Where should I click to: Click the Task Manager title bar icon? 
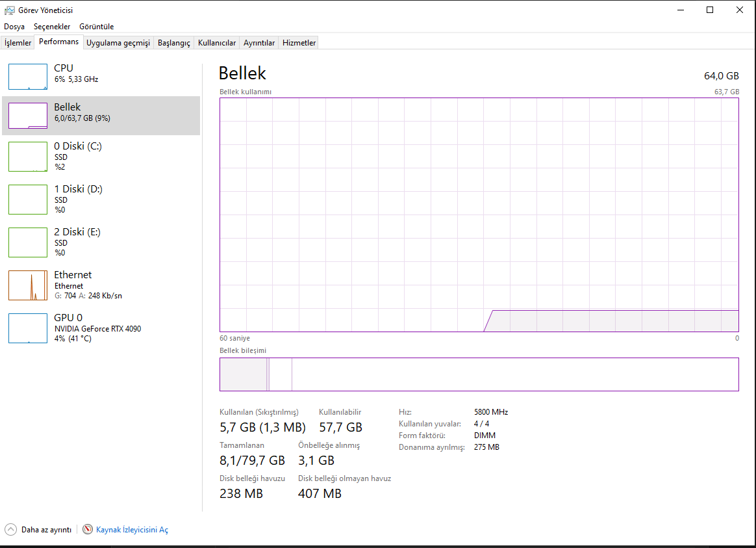[9, 10]
